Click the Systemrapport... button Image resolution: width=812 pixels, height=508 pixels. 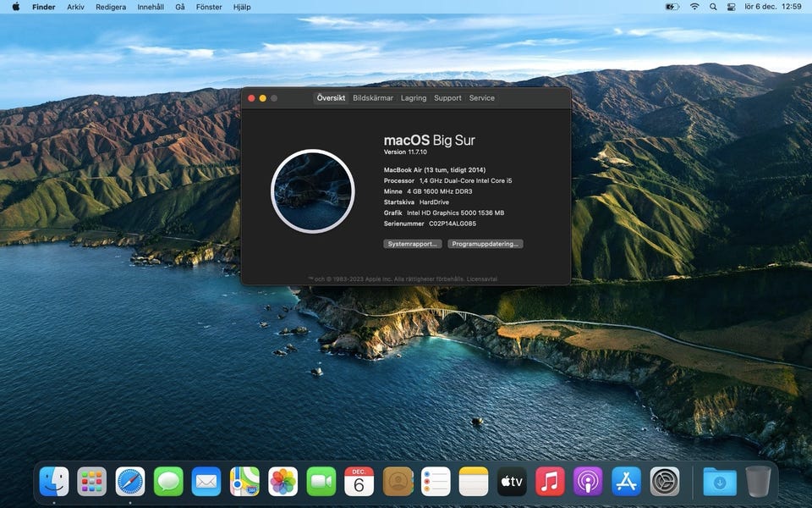tap(413, 244)
